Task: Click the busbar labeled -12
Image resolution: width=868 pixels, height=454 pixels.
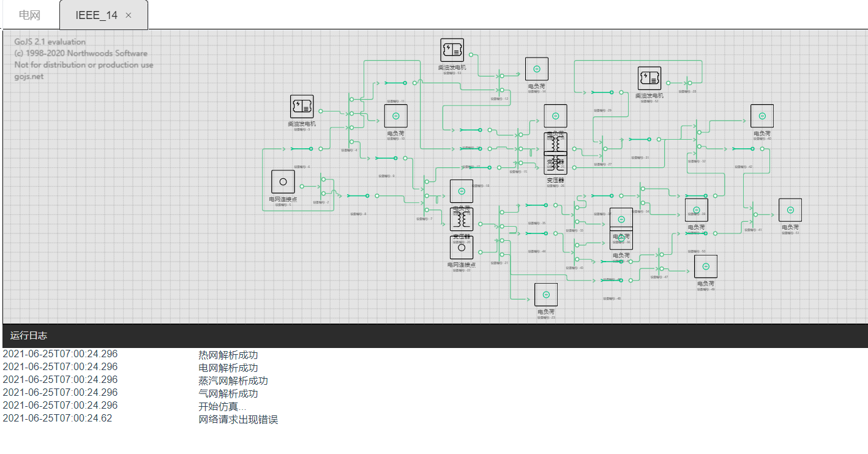Action: click(x=499, y=83)
